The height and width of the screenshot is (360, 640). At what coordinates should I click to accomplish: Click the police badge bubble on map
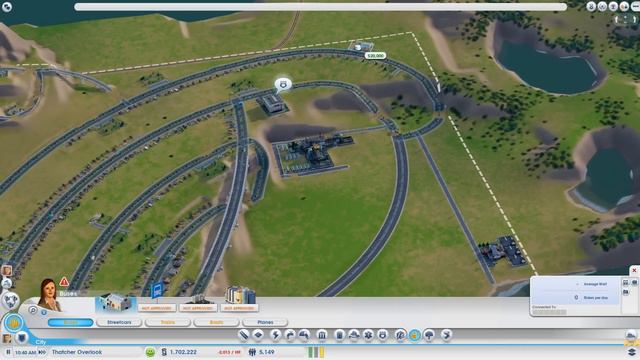283,84
